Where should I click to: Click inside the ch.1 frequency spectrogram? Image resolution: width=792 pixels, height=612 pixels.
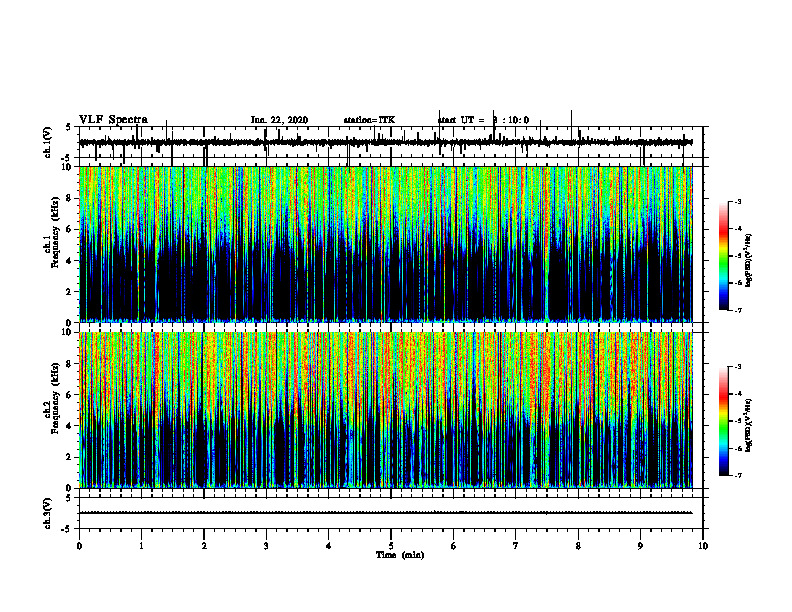[x=386, y=244]
